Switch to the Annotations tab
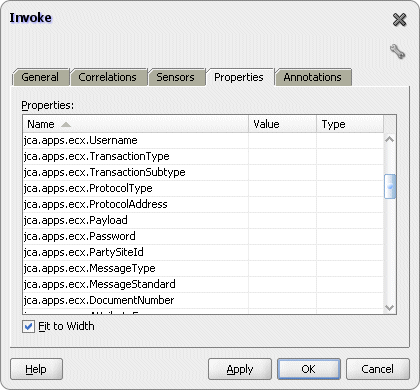Screen dimensions: 420x390 tap(313, 77)
